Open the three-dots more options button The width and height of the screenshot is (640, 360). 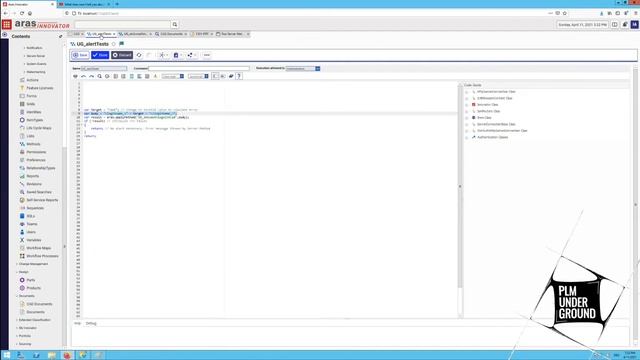coord(207,55)
